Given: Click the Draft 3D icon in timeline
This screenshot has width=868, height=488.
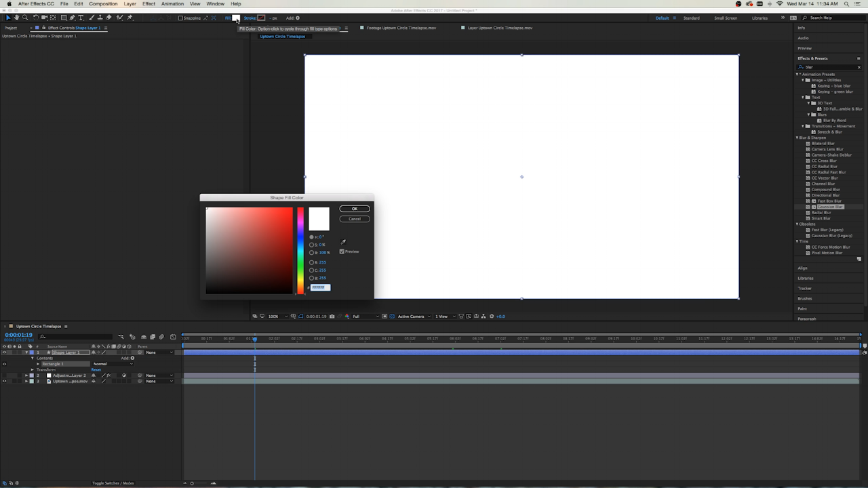Looking at the screenshot, I should coord(132,337).
